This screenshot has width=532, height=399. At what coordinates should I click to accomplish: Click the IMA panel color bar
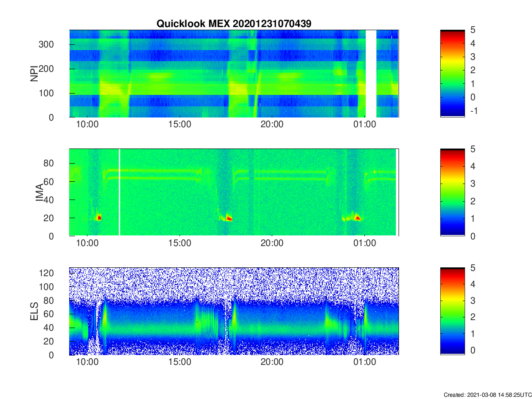453,192
